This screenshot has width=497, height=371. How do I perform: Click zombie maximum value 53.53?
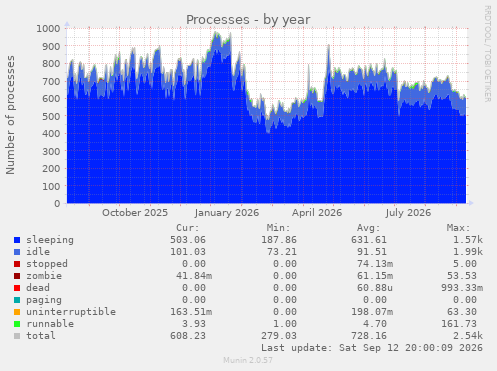coord(462,276)
